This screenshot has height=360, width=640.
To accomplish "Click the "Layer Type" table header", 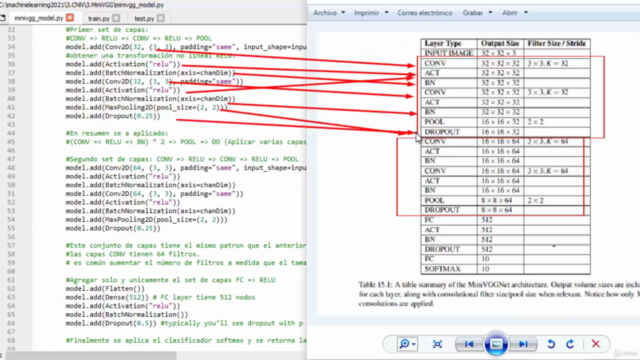I will click(443, 43).
